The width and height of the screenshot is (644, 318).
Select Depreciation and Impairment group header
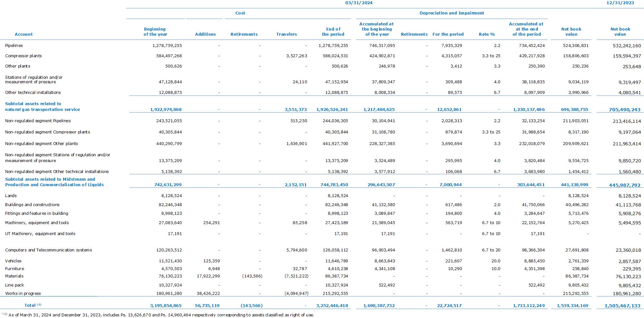click(452, 13)
